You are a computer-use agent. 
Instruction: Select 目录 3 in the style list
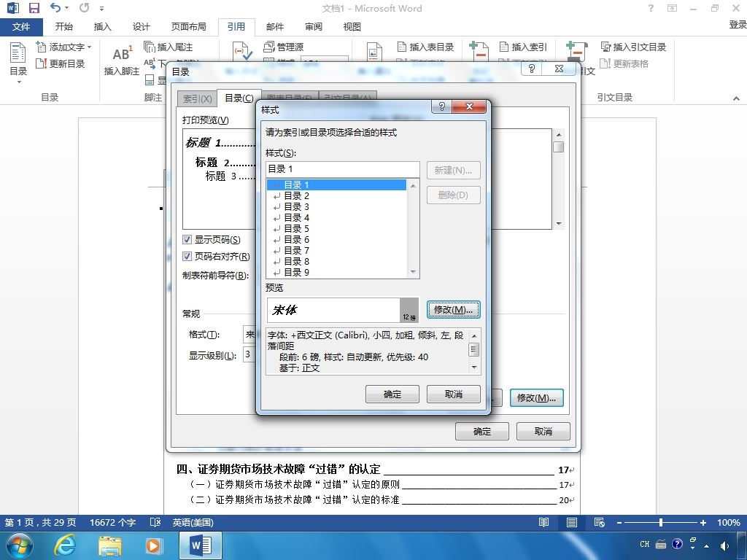point(336,206)
